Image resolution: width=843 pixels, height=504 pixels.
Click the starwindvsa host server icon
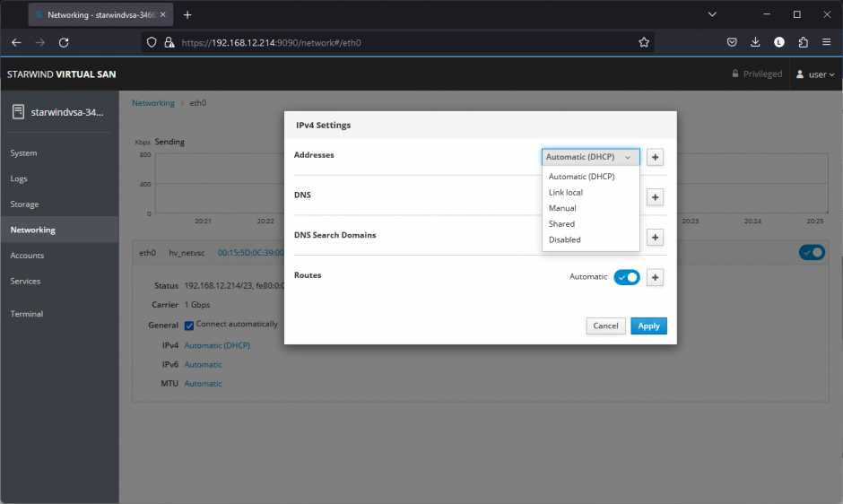tap(18, 112)
